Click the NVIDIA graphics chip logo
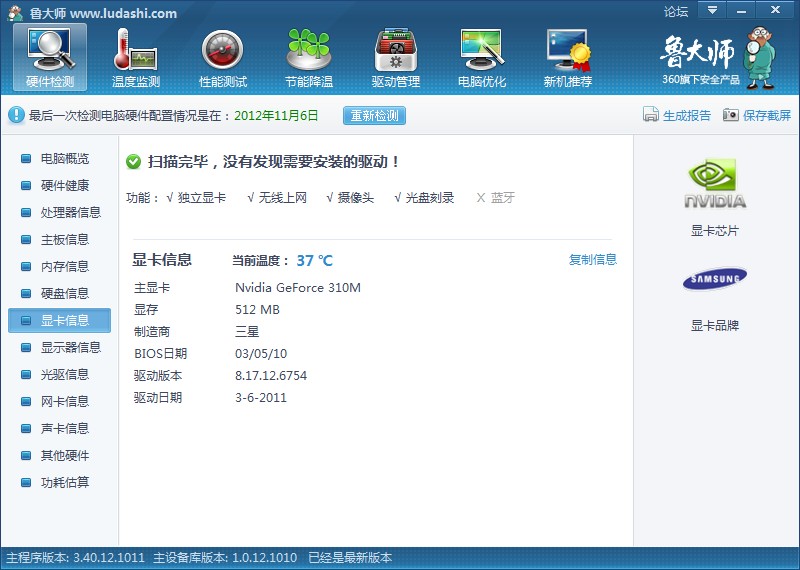The width and height of the screenshot is (800, 570). pos(715,183)
